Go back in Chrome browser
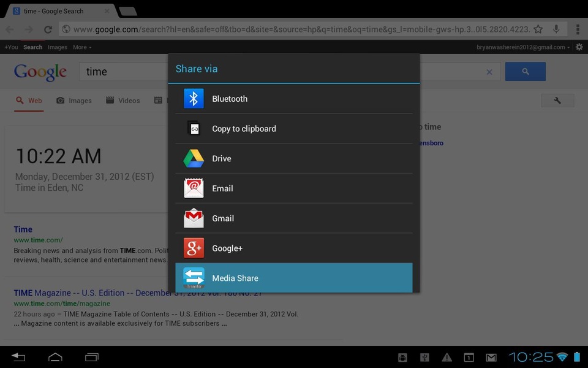This screenshot has height=368, width=588. tap(10, 29)
